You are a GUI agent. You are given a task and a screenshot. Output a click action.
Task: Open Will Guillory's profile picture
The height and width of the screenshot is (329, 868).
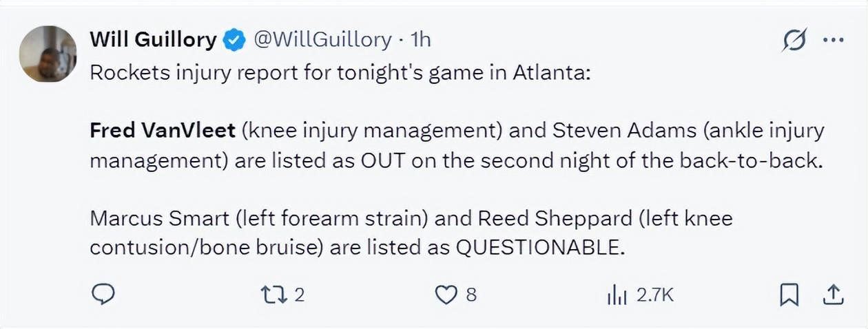48,54
